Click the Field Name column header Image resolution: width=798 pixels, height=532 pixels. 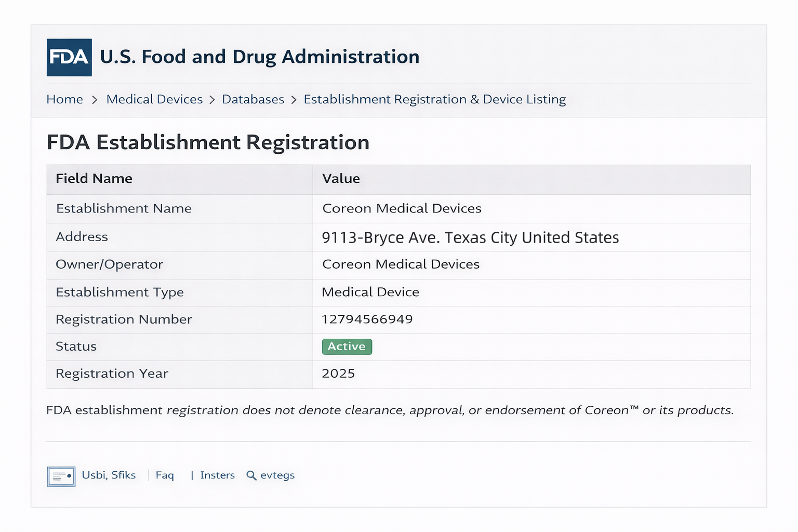tap(94, 179)
